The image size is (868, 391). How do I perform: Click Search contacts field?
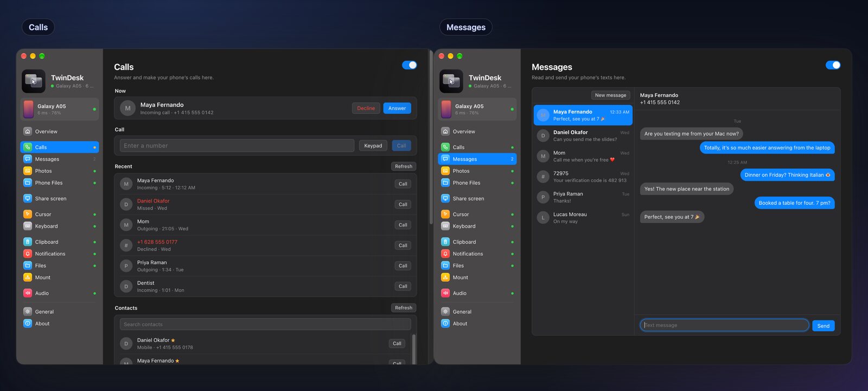(x=265, y=324)
